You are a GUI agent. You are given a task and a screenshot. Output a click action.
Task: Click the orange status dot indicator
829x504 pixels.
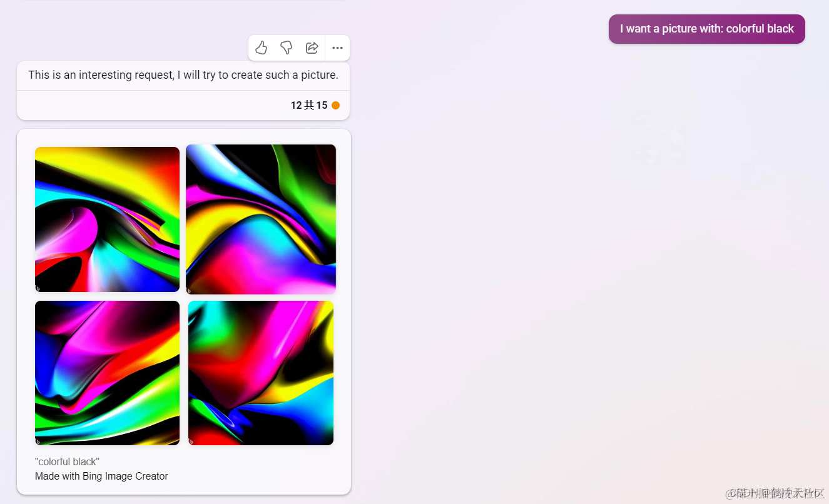(x=335, y=105)
